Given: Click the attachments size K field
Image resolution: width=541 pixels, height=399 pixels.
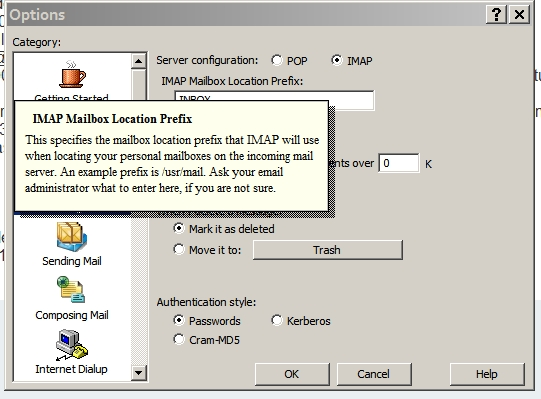Looking at the screenshot, I should (399, 163).
